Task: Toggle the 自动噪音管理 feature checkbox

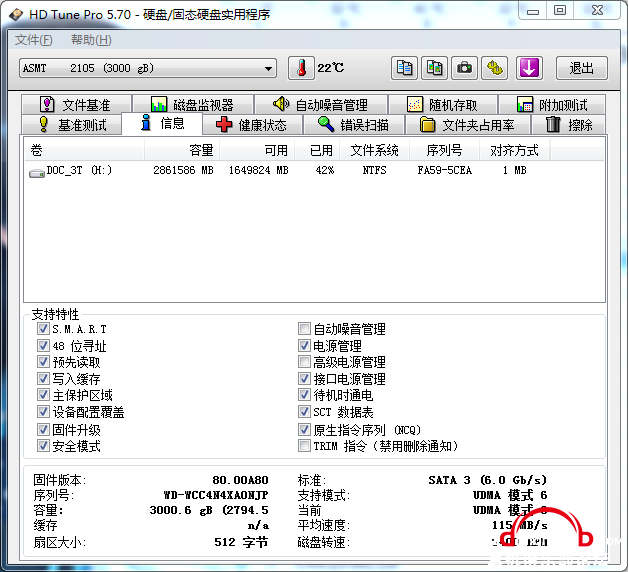Action: [x=304, y=329]
